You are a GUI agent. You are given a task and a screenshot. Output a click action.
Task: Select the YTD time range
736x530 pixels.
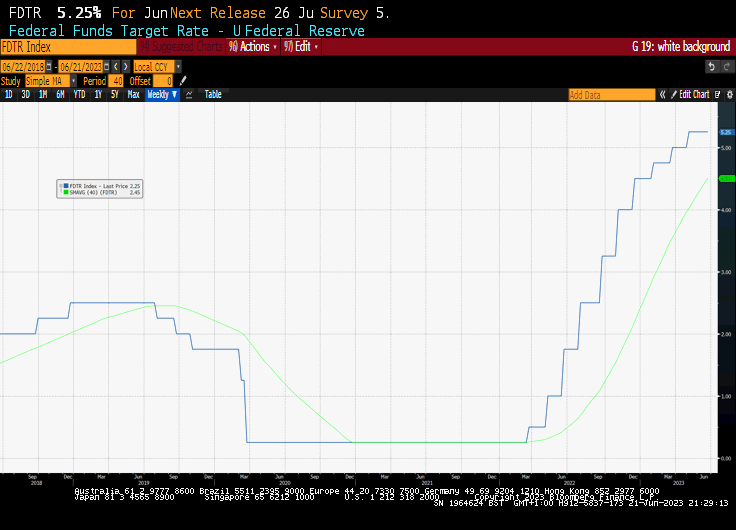coord(79,94)
